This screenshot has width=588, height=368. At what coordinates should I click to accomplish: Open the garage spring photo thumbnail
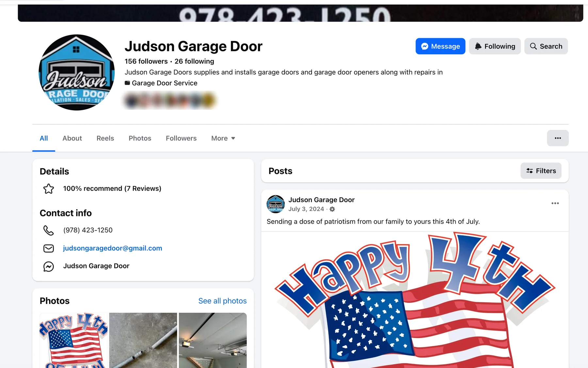pyautogui.click(x=143, y=340)
